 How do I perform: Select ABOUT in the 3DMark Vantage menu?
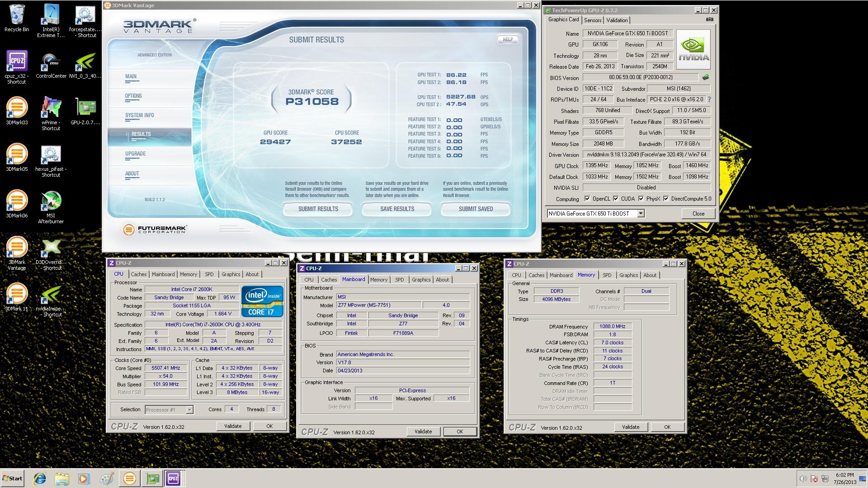click(132, 174)
